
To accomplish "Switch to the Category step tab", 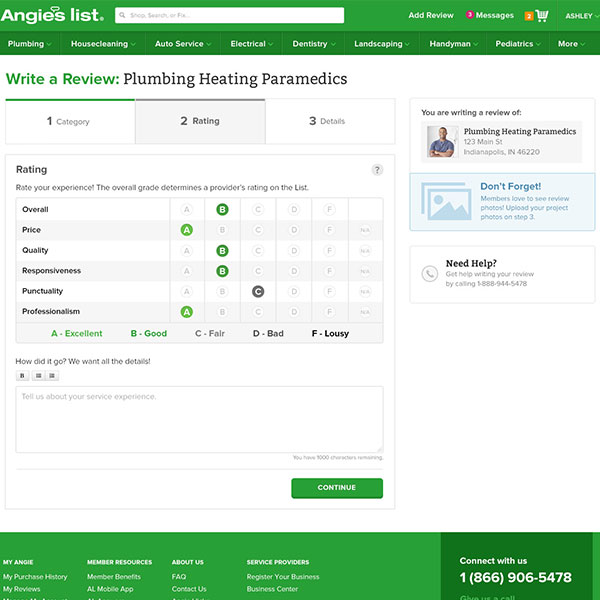I will click(x=69, y=121).
